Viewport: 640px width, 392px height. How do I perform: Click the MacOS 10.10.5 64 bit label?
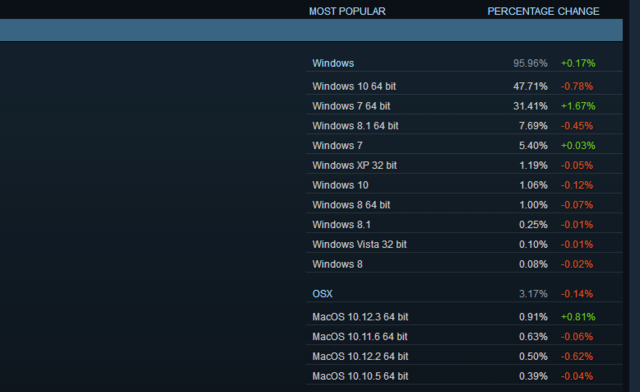(x=360, y=376)
